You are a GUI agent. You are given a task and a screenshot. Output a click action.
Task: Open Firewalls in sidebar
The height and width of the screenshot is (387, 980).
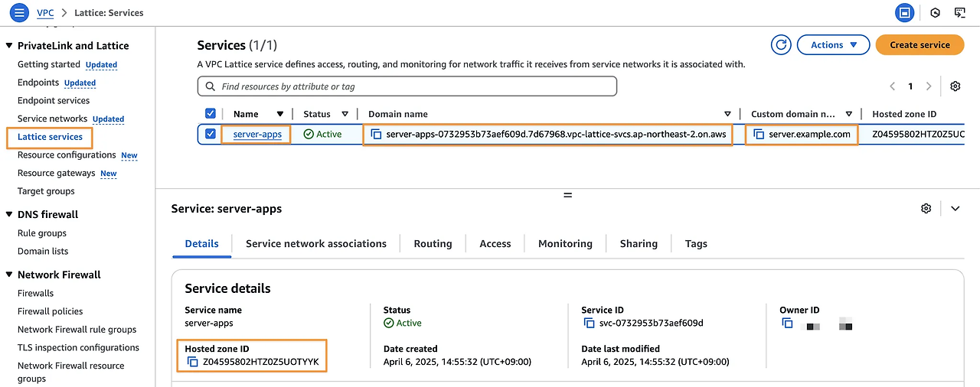click(35, 294)
